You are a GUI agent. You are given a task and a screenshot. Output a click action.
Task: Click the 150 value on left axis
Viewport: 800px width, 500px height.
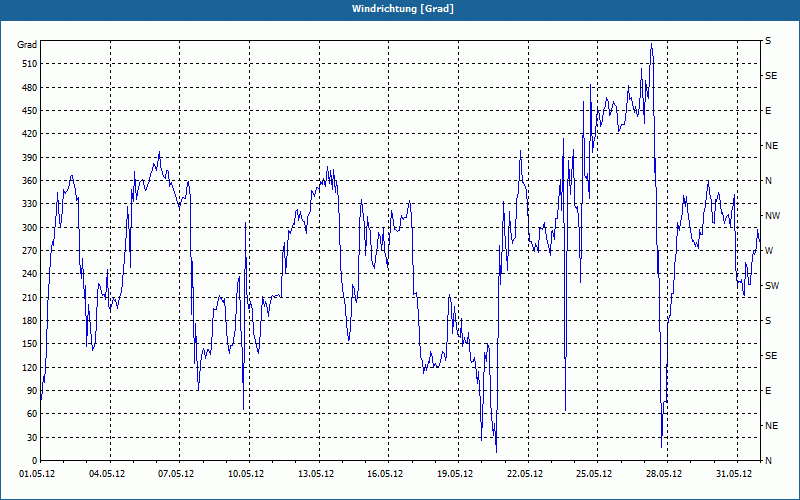click(x=30, y=343)
